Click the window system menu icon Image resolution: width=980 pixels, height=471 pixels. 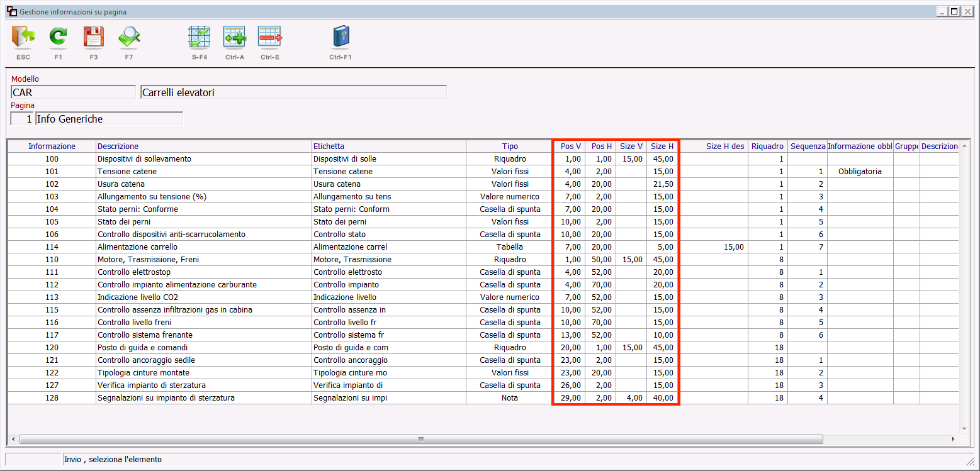coord(11,11)
